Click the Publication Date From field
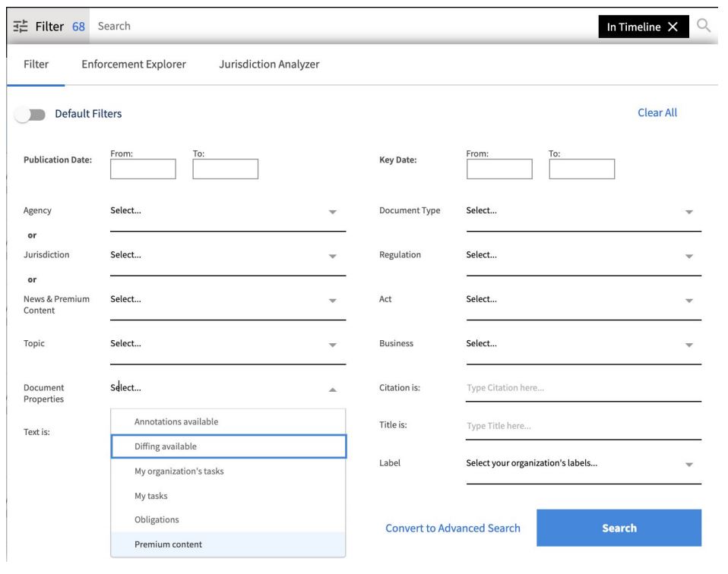728x574 pixels. point(143,169)
